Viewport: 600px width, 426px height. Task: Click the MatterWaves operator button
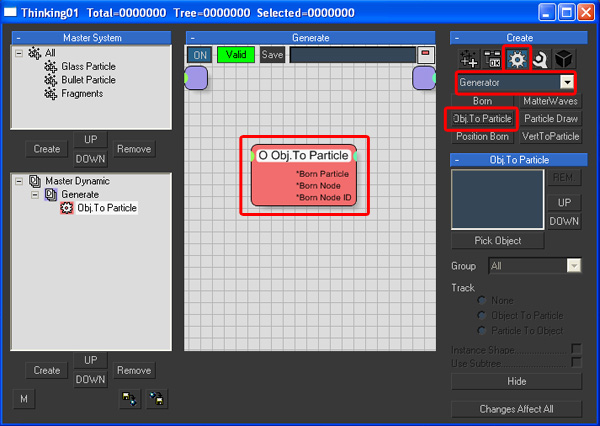(550, 101)
